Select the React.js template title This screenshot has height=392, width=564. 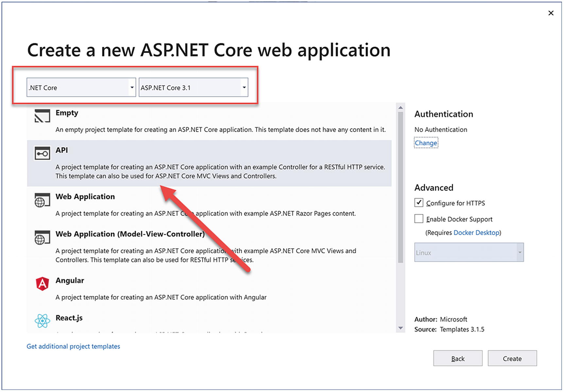click(x=69, y=318)
